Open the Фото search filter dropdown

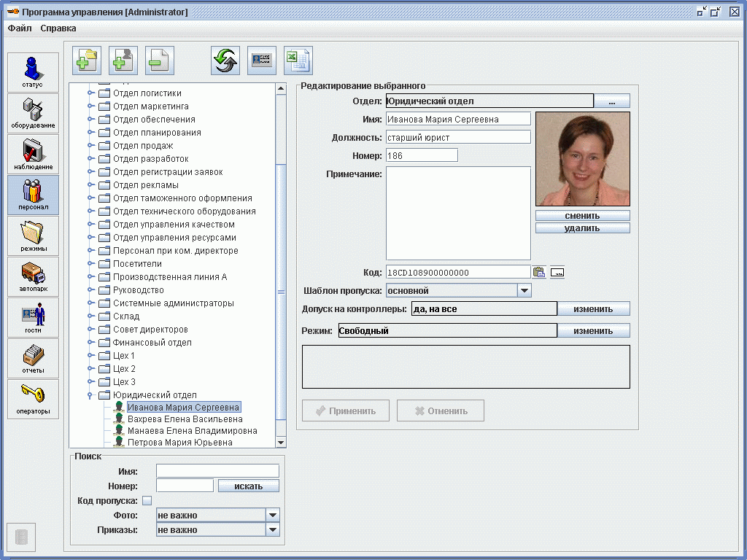tap(273, 515)
